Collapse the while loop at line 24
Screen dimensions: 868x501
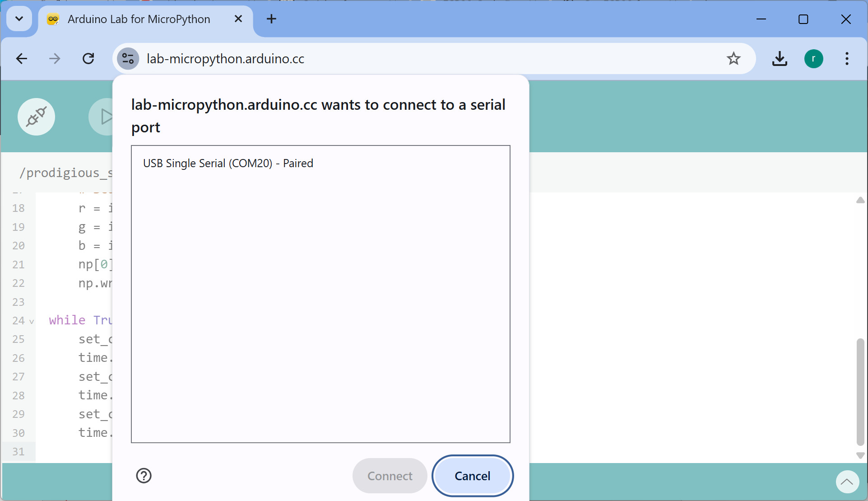(32, 321)
